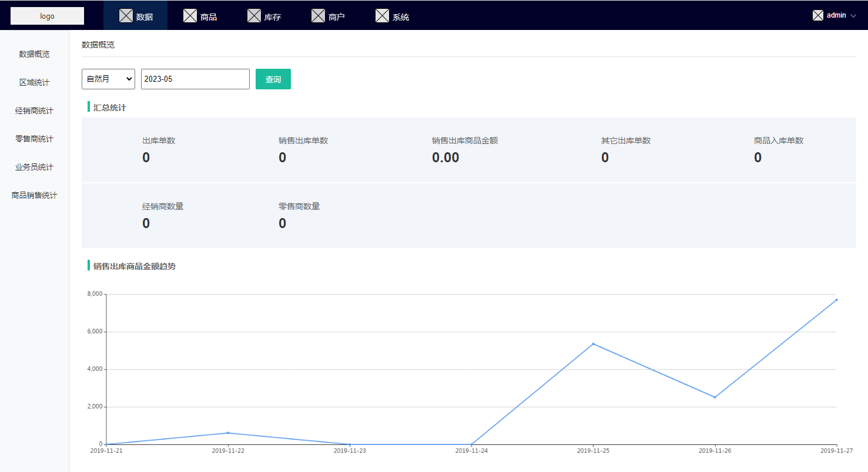This screenshot has width=868, height=472.
Task: Click the 查询 search button
Action: pyautogui.click(x=273, y=79)
